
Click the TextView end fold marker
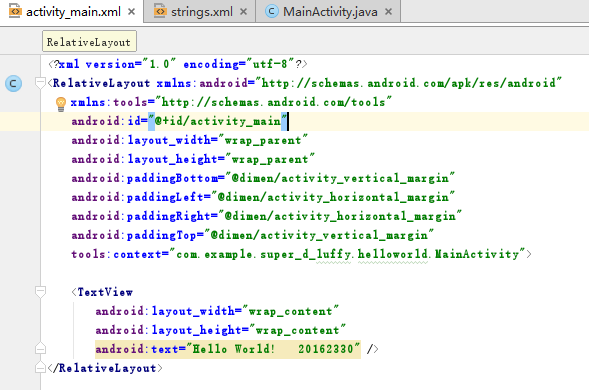tap(40, 349)
